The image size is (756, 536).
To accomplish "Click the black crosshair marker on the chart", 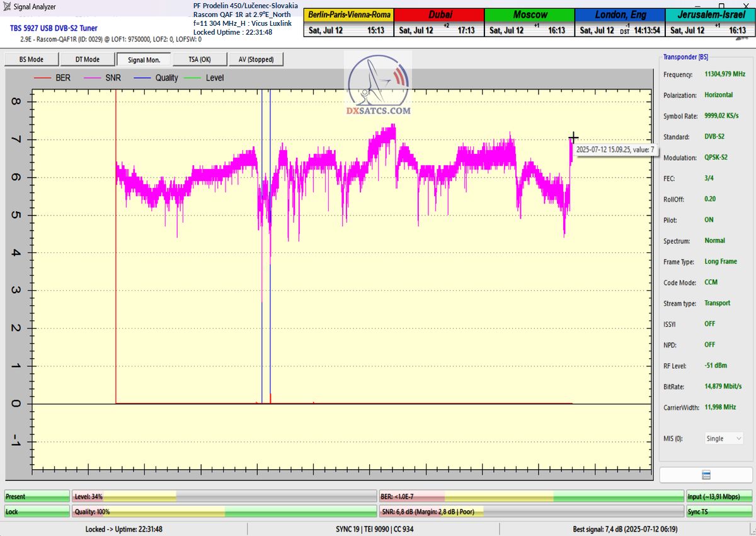I will click(573, 137).
